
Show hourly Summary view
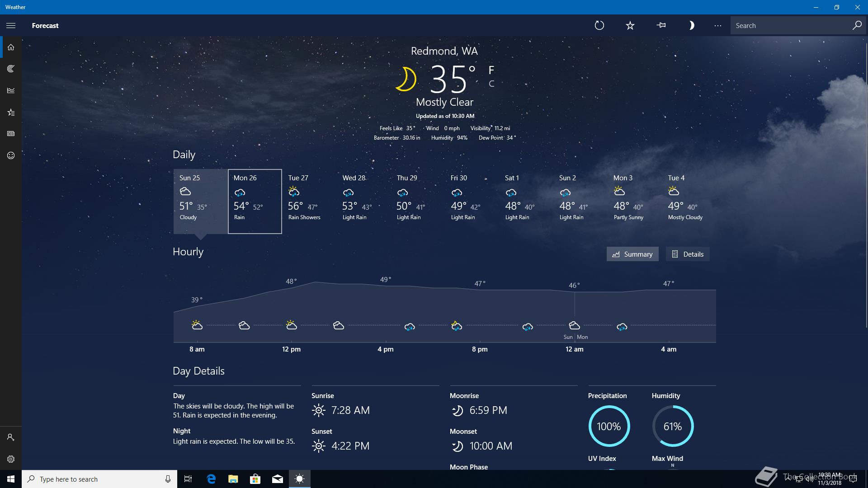[632, 254]
